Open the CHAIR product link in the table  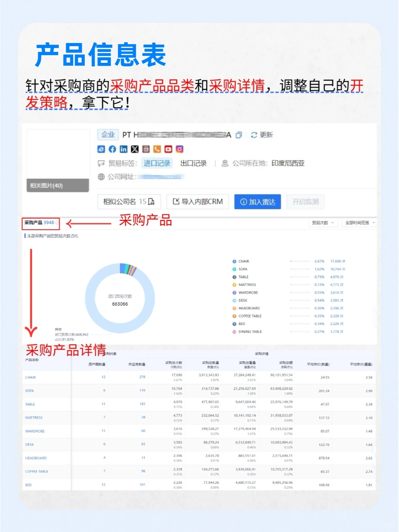click(31, 377)
